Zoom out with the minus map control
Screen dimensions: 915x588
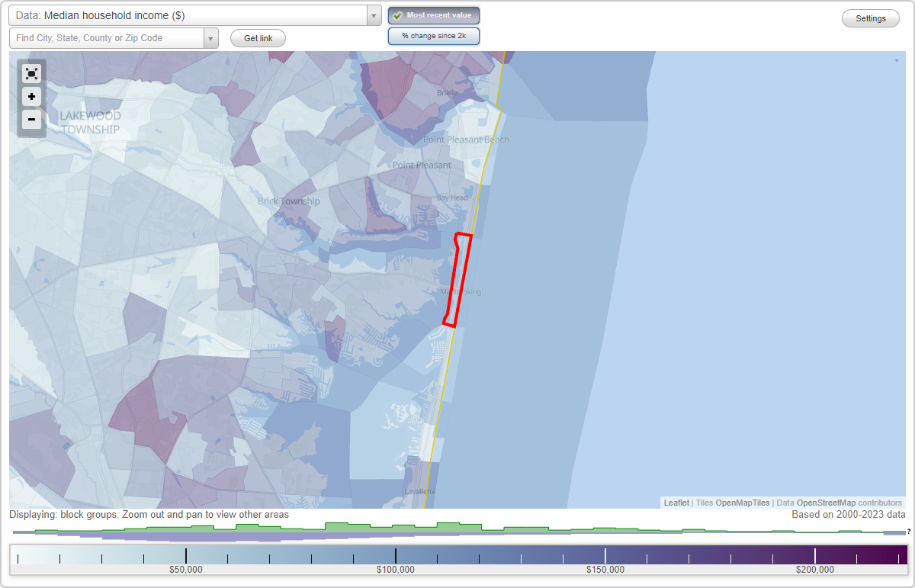point(31,120)
